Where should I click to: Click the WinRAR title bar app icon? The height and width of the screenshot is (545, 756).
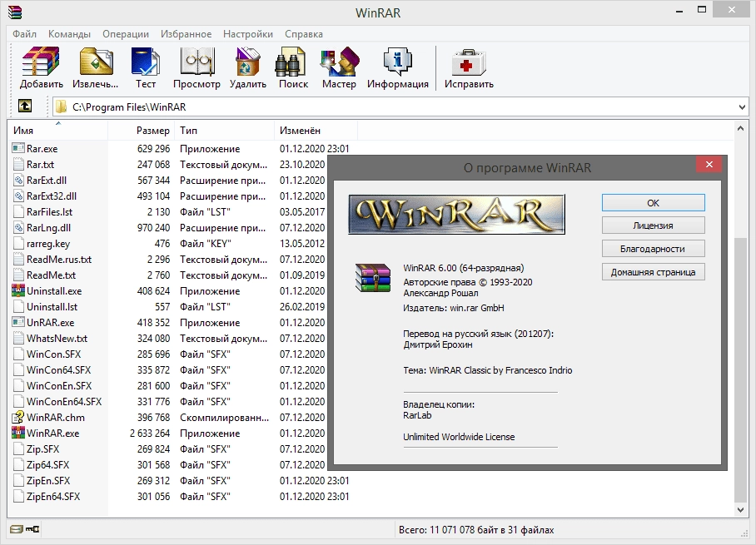15,12
